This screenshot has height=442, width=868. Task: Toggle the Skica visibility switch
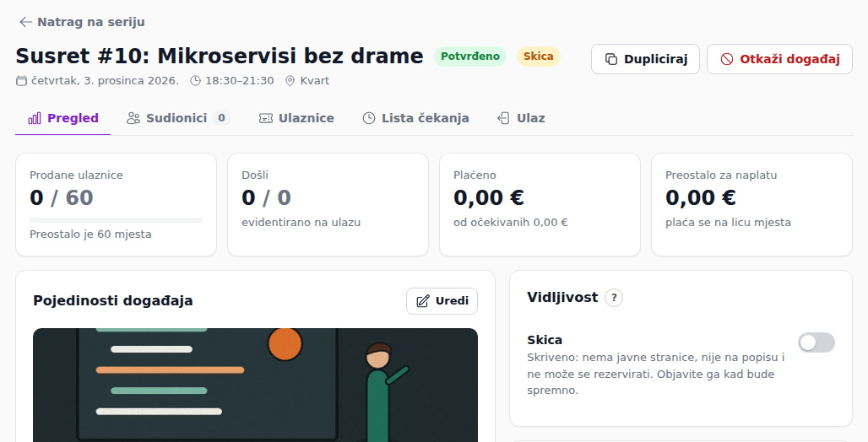(816, 342)
